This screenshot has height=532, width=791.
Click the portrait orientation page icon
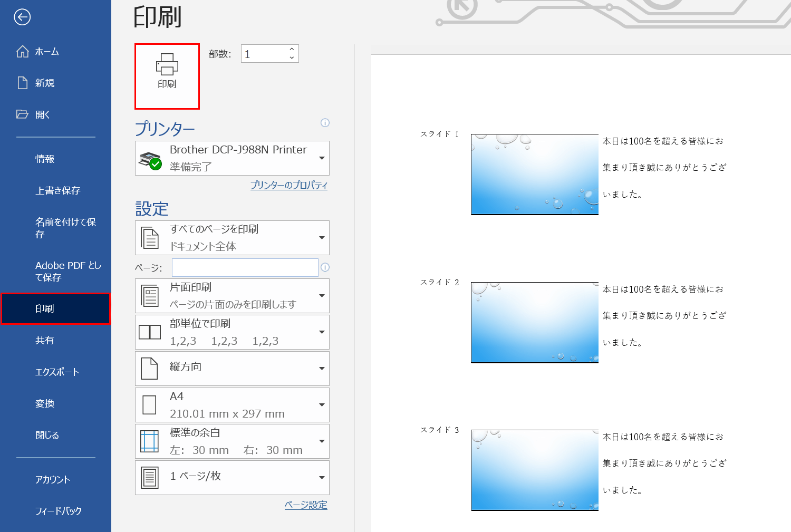pyautogui.click(x=149, y=369)
